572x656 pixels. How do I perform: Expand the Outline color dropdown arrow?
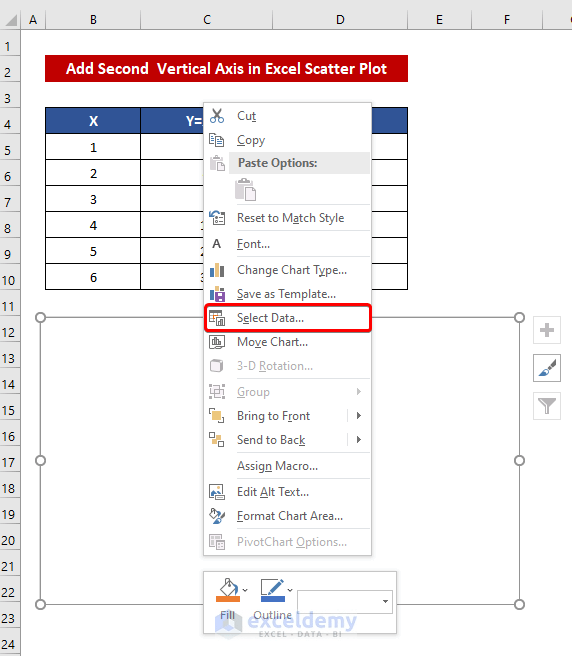pos(290,590)
